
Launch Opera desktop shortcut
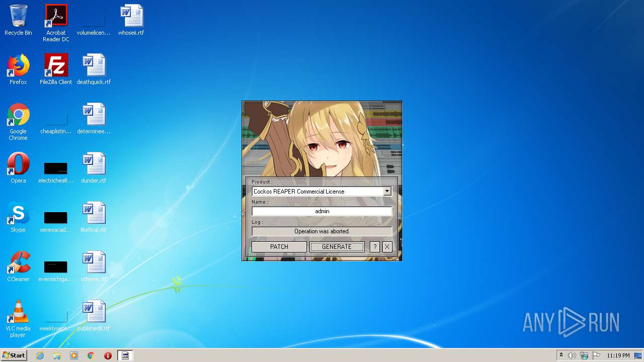pyautogui.click(x=18, y=168)
